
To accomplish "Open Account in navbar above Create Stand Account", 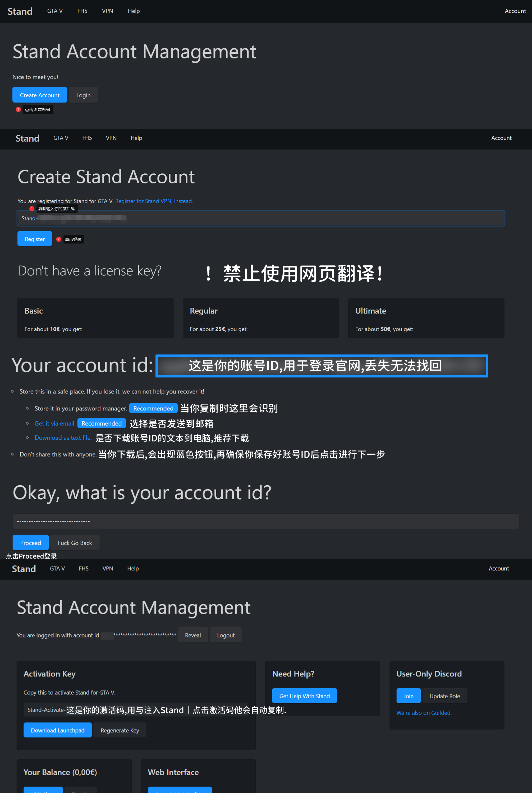I will [x=501, y=138].
